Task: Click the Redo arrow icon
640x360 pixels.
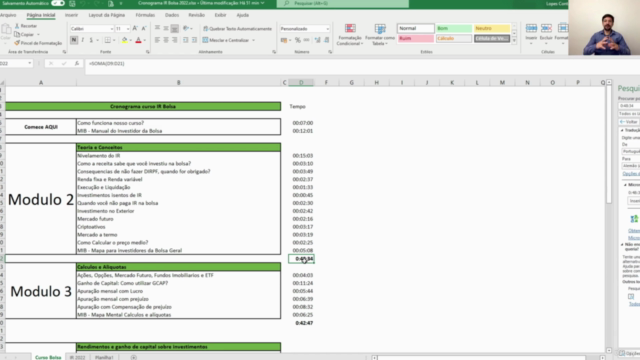Action: (97, 3)
